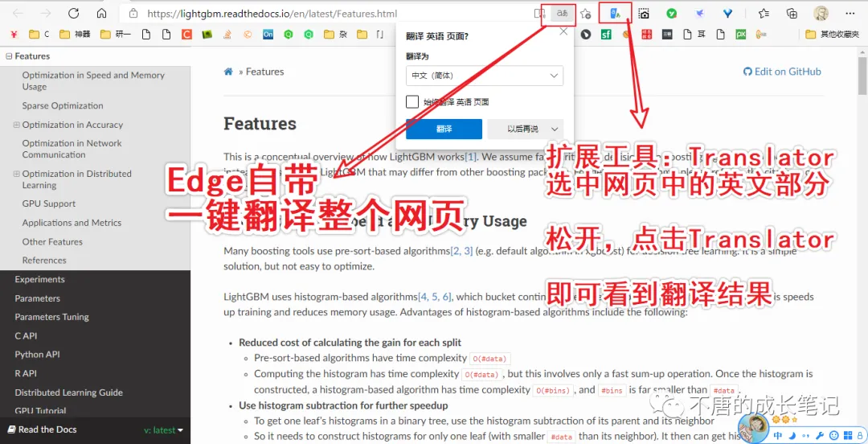Open the target language dropdown 中文 (简体)
This screenshot has height=444, width=868.
point(485,76)
